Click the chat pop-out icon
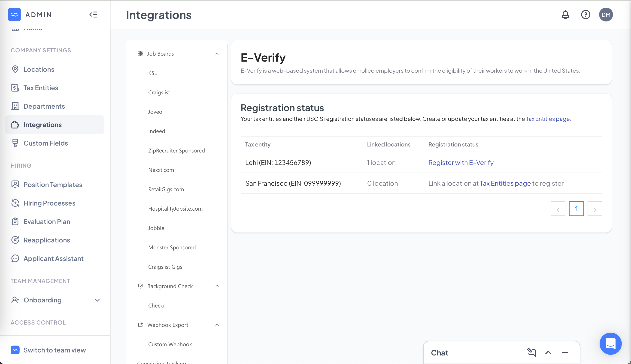This screenshot has width=631, height=364. pyautogui.click(x=531, y=352)
